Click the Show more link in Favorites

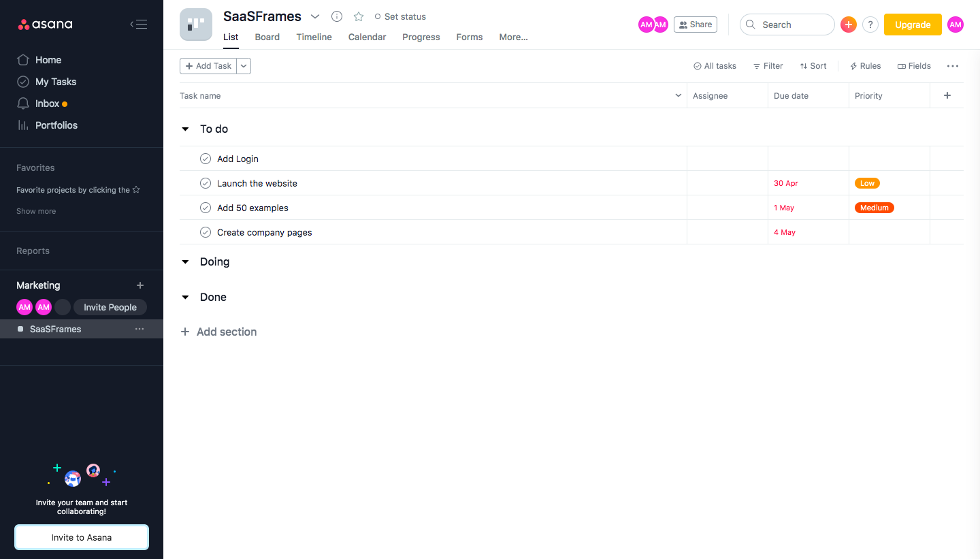(x=36, y=211)
